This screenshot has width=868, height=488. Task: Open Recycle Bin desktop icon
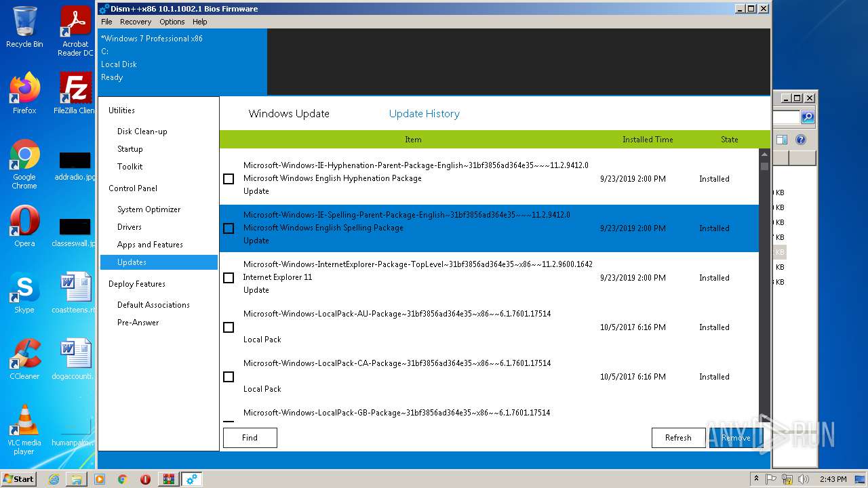tap(24, 27)
